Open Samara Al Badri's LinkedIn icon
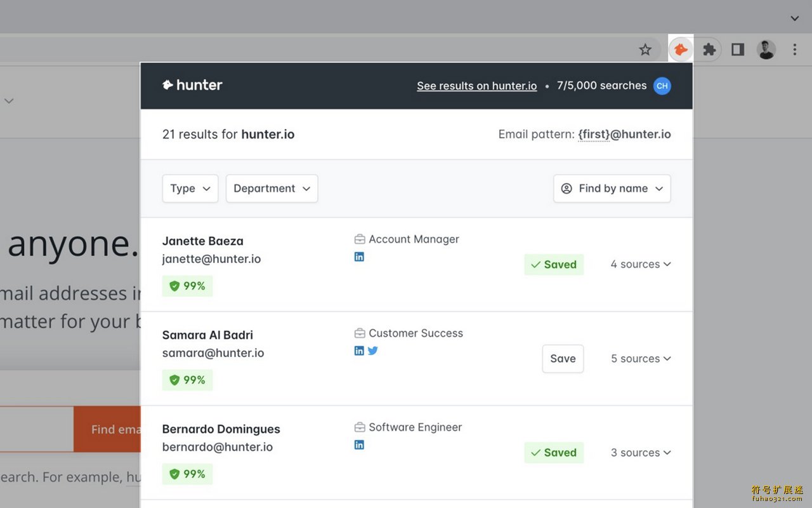The width and height of the screenshot is (812, 508). coord(359,351)
